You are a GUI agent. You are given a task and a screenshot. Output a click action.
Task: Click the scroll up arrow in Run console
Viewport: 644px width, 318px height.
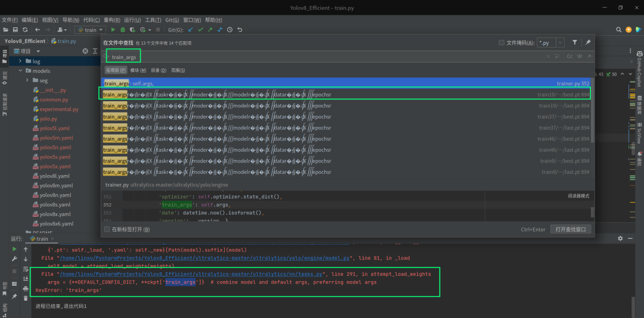point(26,250)
